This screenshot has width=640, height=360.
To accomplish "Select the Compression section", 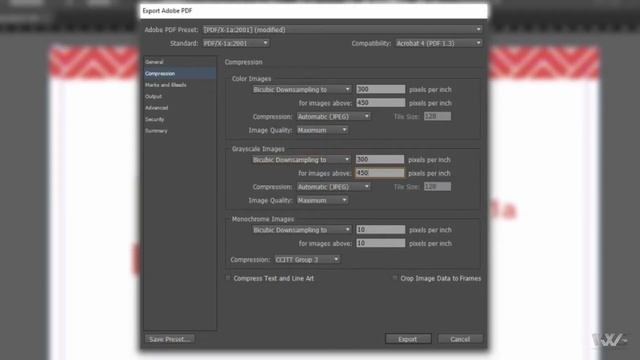I will click(x=180, y=73).
